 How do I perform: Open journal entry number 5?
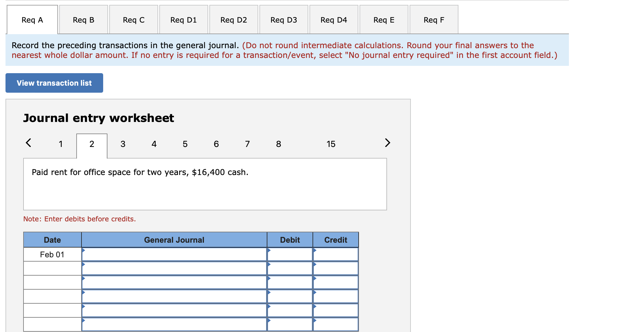click(185, 144)
